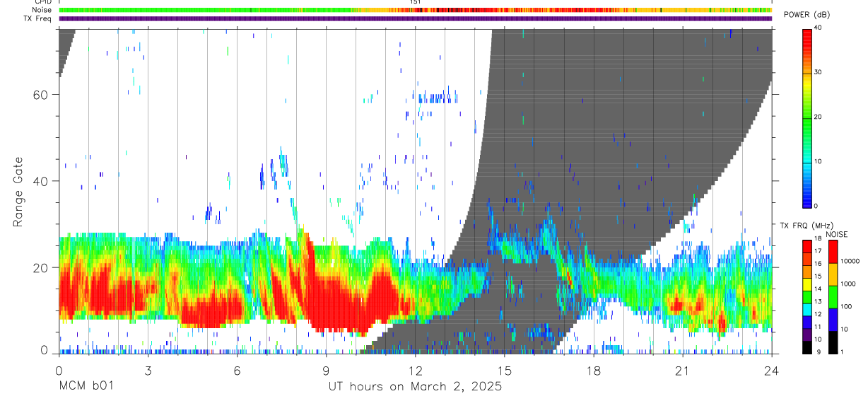This screenshot has height=401, width=868.
Task: Click the Noise color strip at top
Action: click(x=416, y=10)
